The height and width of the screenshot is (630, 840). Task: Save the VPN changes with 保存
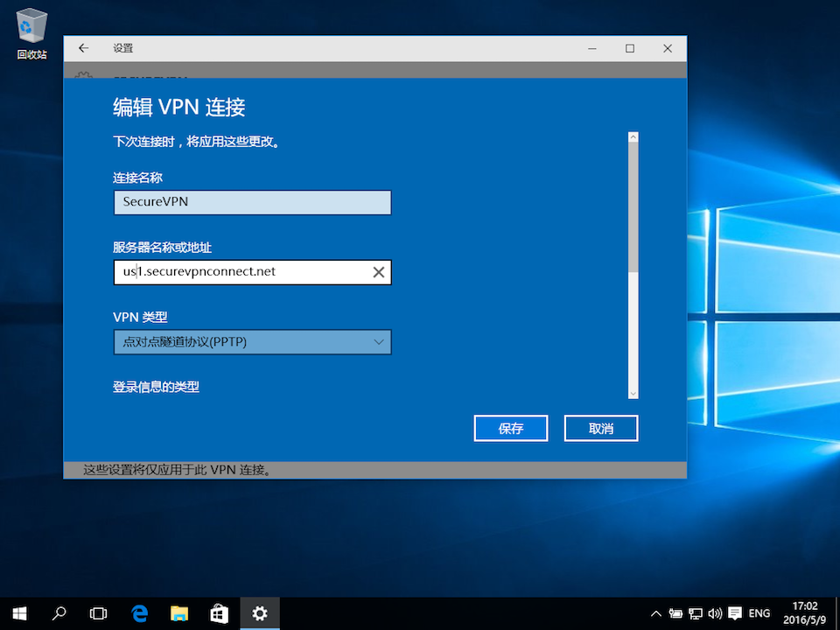click(510, 429)
